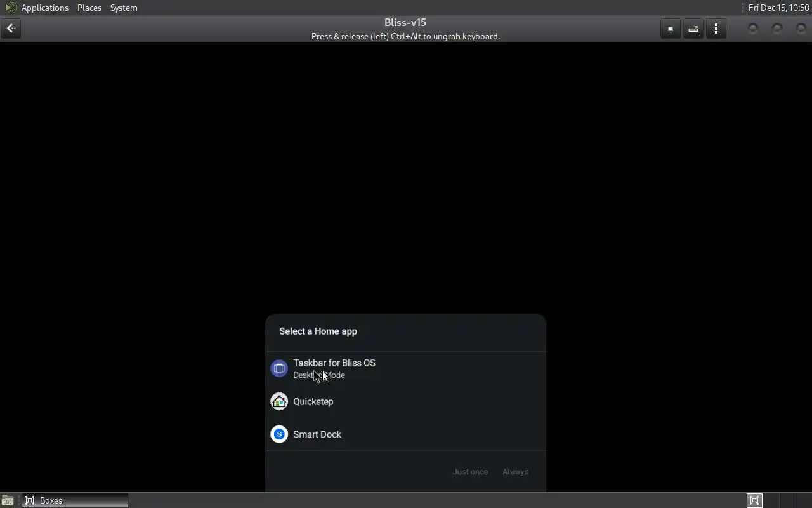Open the three-dot menu in Boxes header

coord(716,29)
